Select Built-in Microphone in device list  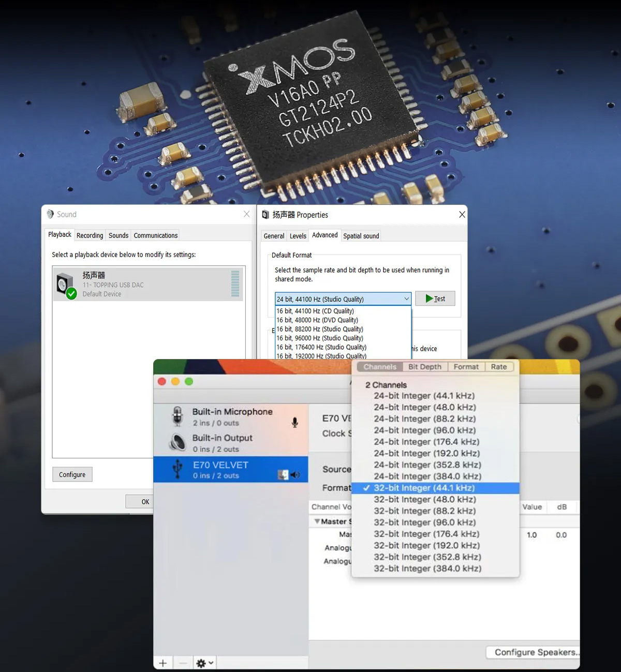point(231,416)
